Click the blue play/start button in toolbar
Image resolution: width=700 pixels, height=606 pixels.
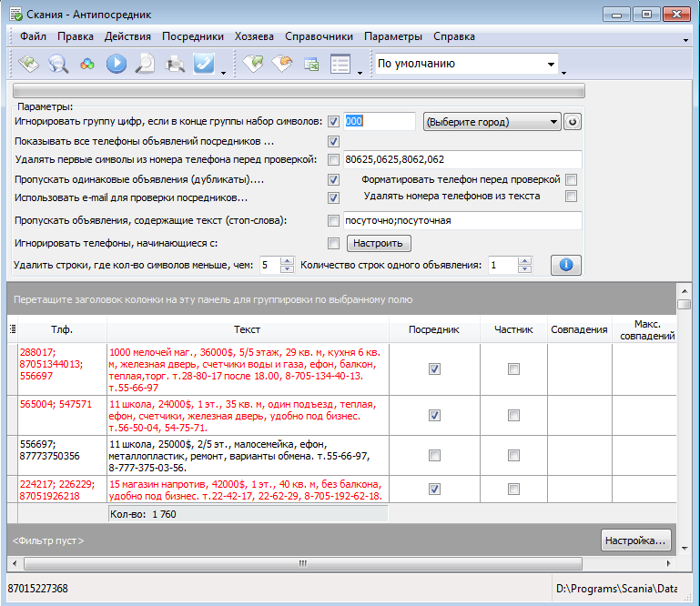[x=116, y=64]
